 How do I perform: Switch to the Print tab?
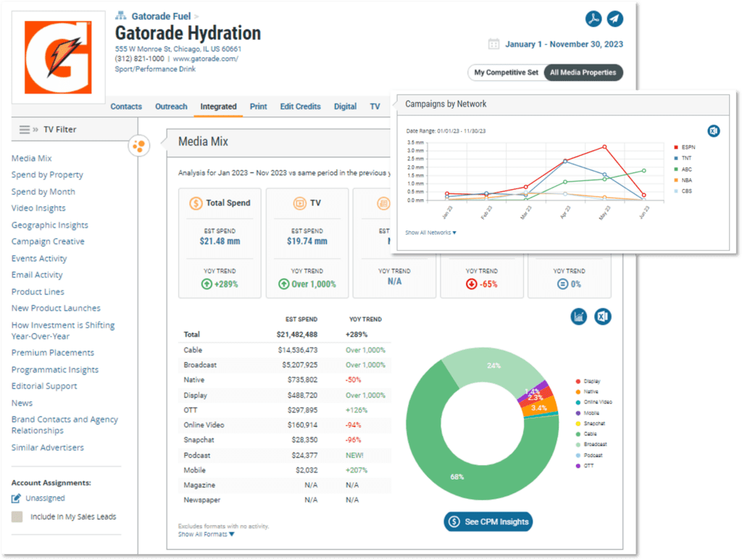(259, 106)
